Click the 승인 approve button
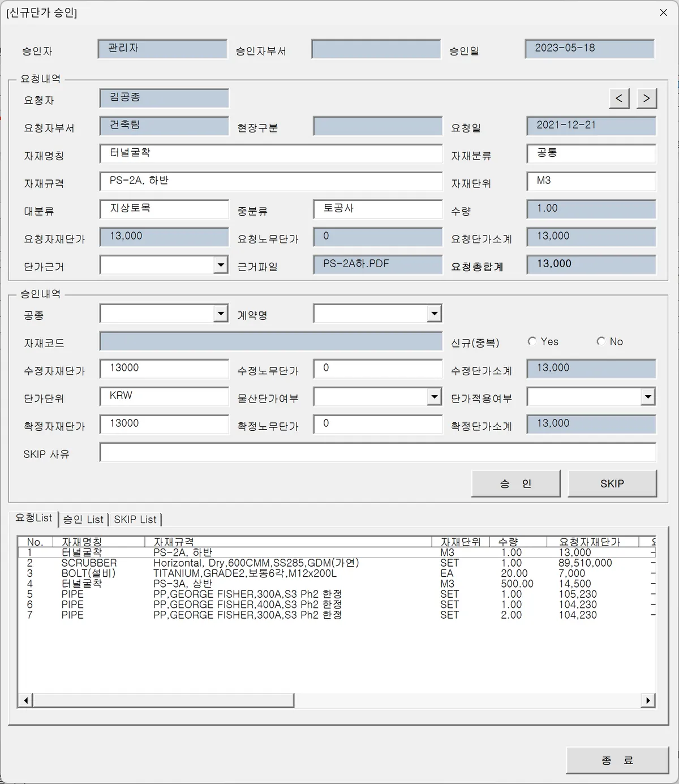This screenshot has width=679, height=784. (x=515, y=483)
